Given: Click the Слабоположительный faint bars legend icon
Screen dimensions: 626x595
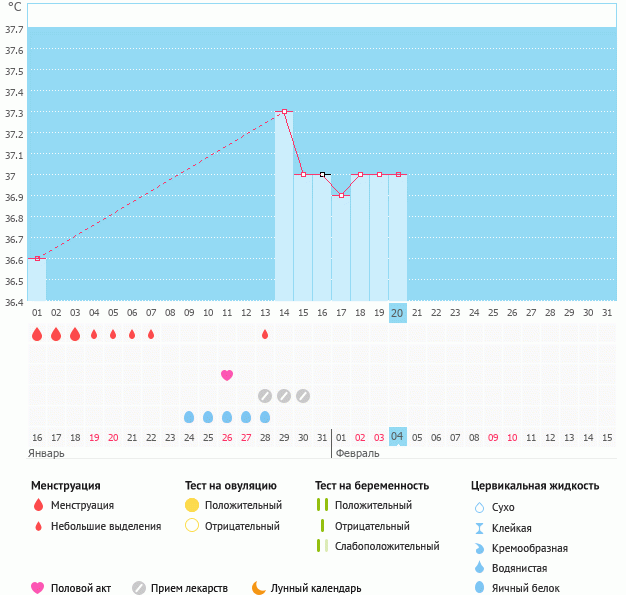Looking at the screenshot, I should pos(323,545).
